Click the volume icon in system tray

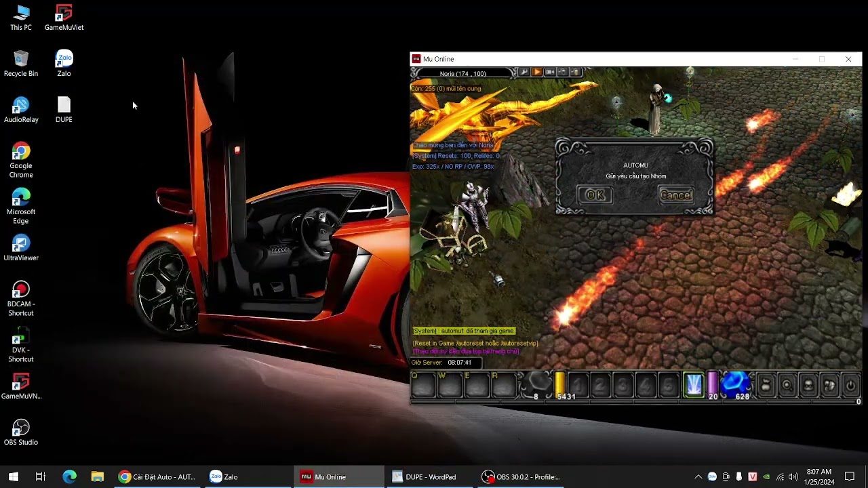(793, 476)
